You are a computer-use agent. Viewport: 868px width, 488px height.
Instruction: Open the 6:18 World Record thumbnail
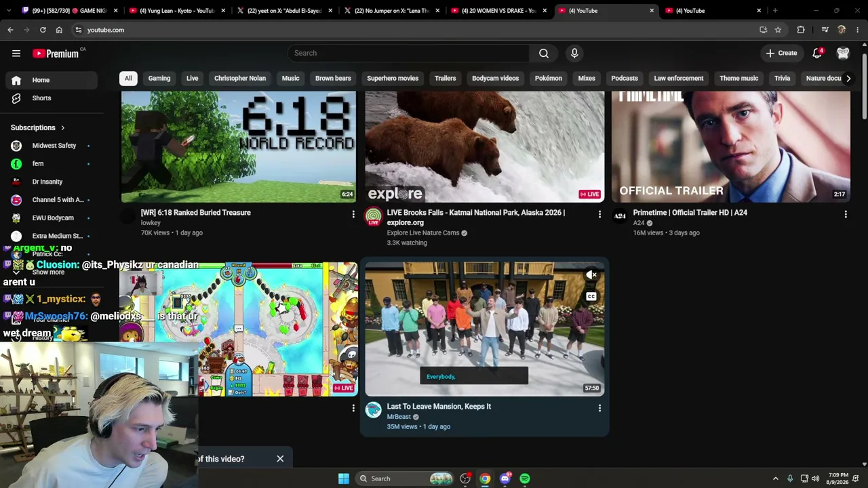coord(239,147)
